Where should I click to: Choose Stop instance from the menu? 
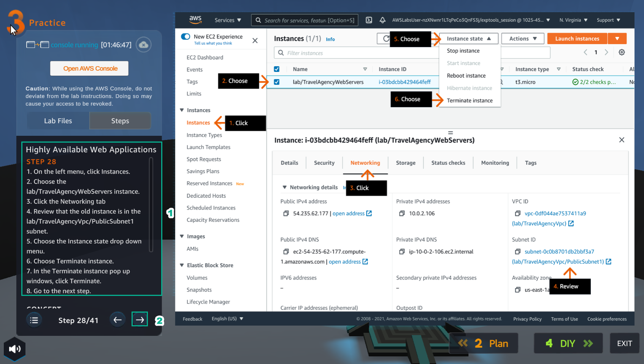tap(463, 51)
